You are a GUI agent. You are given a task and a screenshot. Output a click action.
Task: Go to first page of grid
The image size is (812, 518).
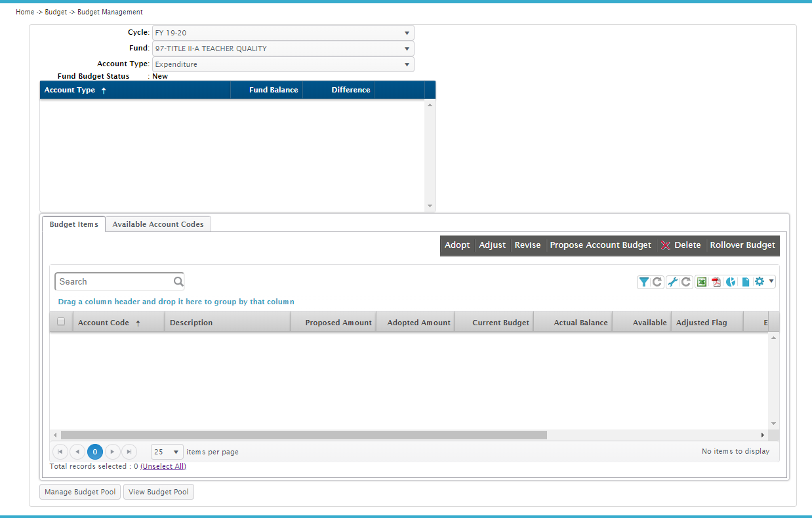coord(60,452)
